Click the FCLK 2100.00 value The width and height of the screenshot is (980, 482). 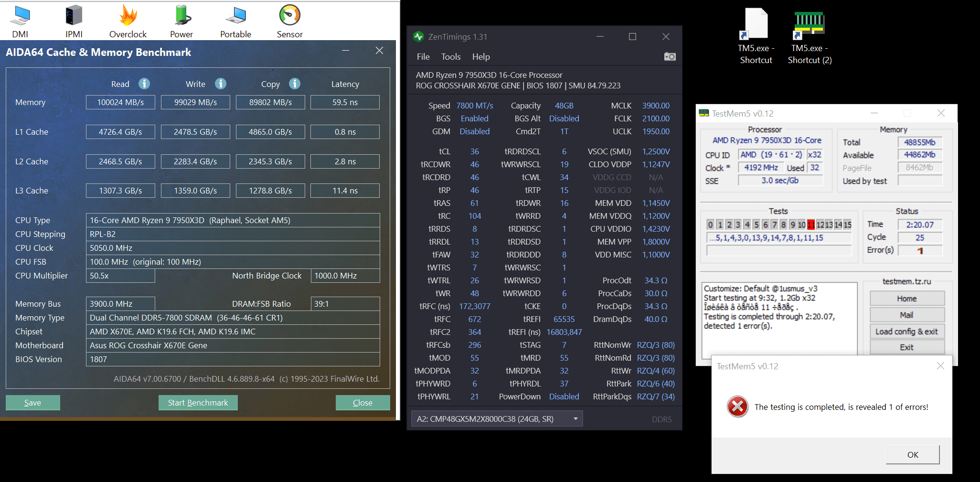(656, 118)
